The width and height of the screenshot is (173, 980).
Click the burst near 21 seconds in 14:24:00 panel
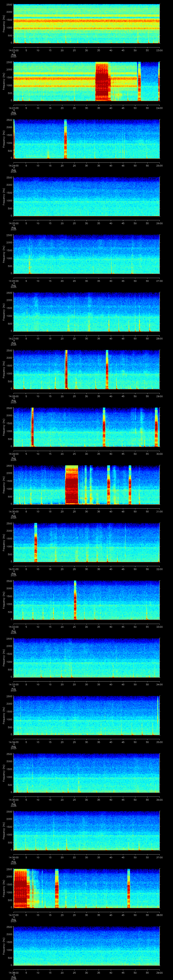point(65,139)
